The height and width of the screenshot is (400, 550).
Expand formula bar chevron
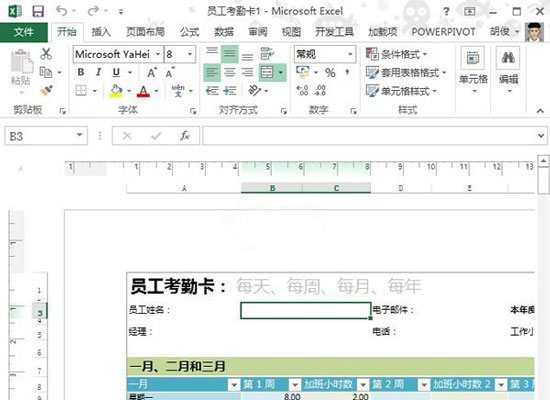pyautogui.click(x=541, y=135)
